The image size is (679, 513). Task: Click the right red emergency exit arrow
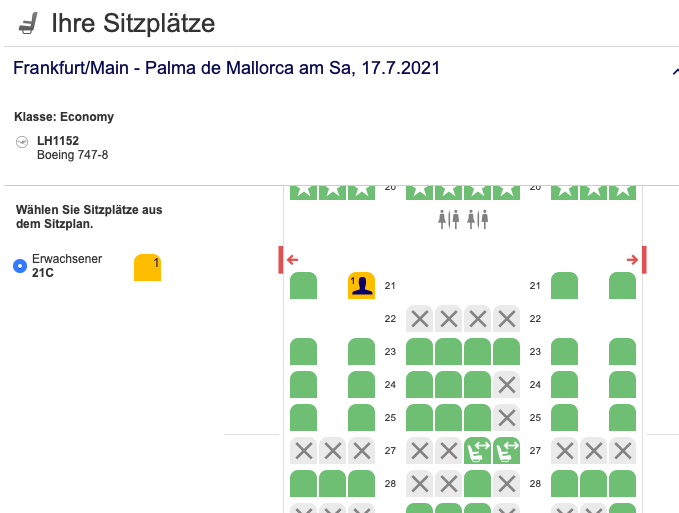pyautogui.click(x=632, y=260)
